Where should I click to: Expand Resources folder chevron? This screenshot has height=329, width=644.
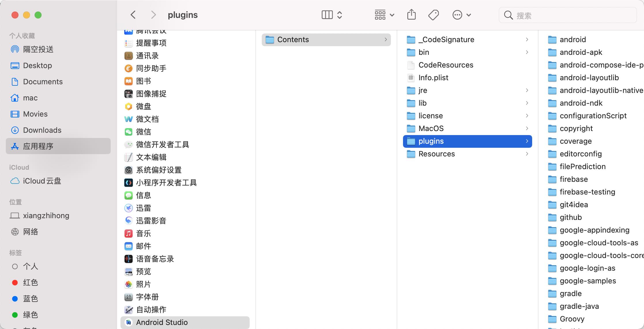[x=527, y=154]
